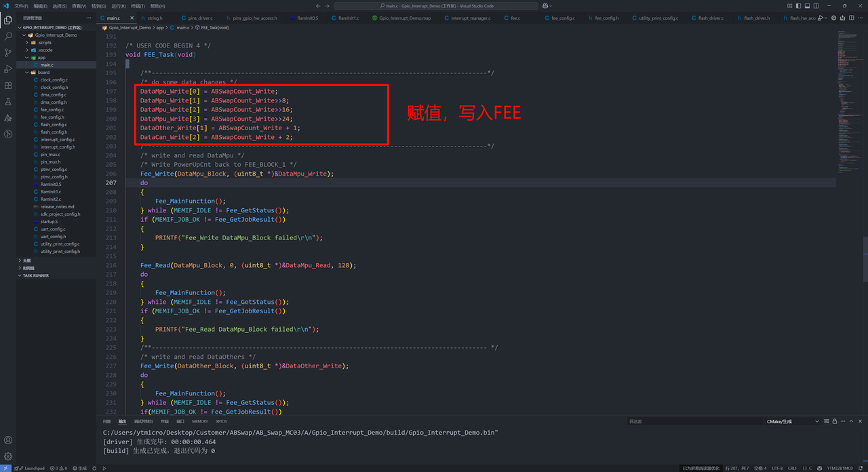
Task: Open the Accounts menu in activity bar
Action: [x=8, y=440]
